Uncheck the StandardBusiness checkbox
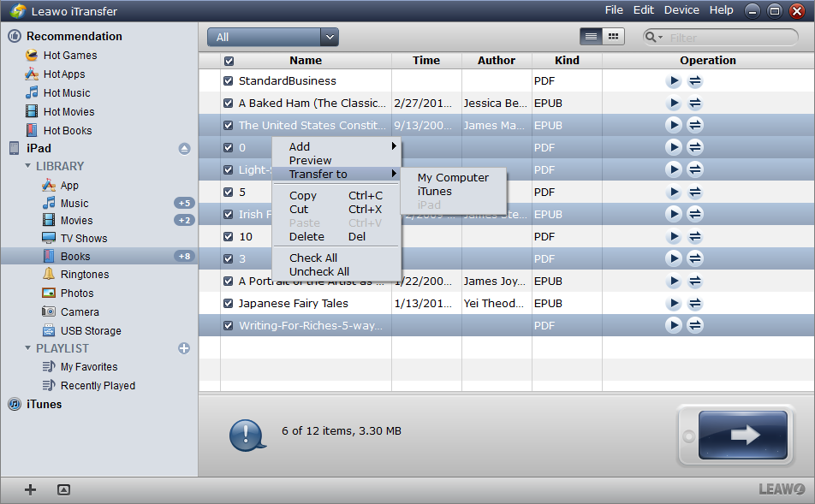The height and width of the screenshot is (504, 815). pyautogui.click(x=229, y=81)
